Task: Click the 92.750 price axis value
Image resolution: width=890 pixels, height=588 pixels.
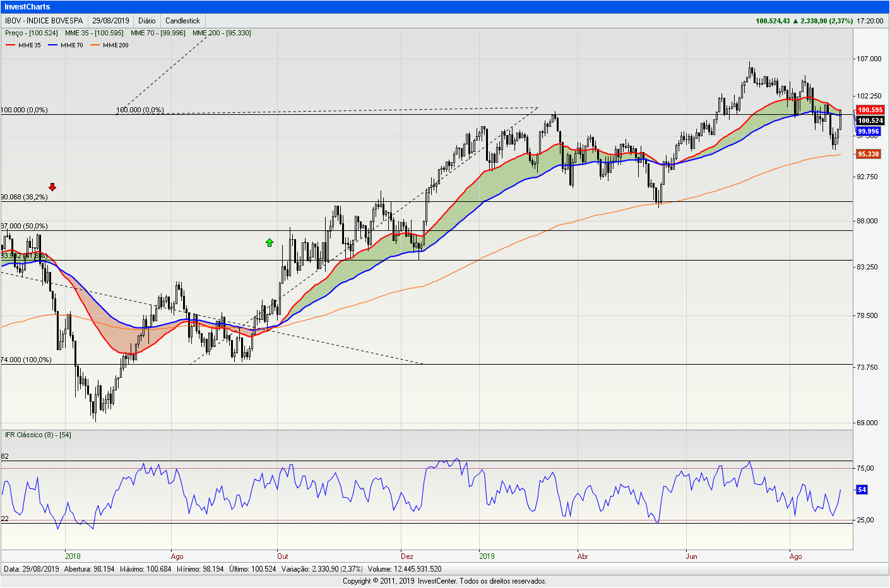Action: 867,177
